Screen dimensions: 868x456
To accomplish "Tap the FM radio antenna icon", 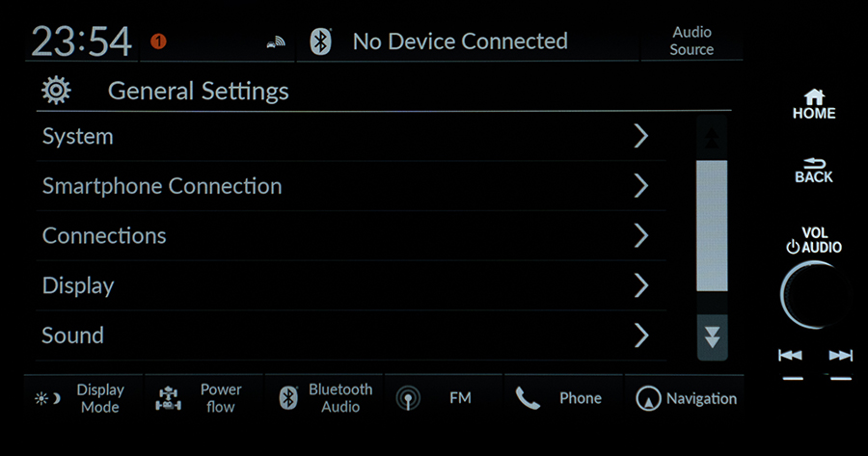I will pos(408,398).
